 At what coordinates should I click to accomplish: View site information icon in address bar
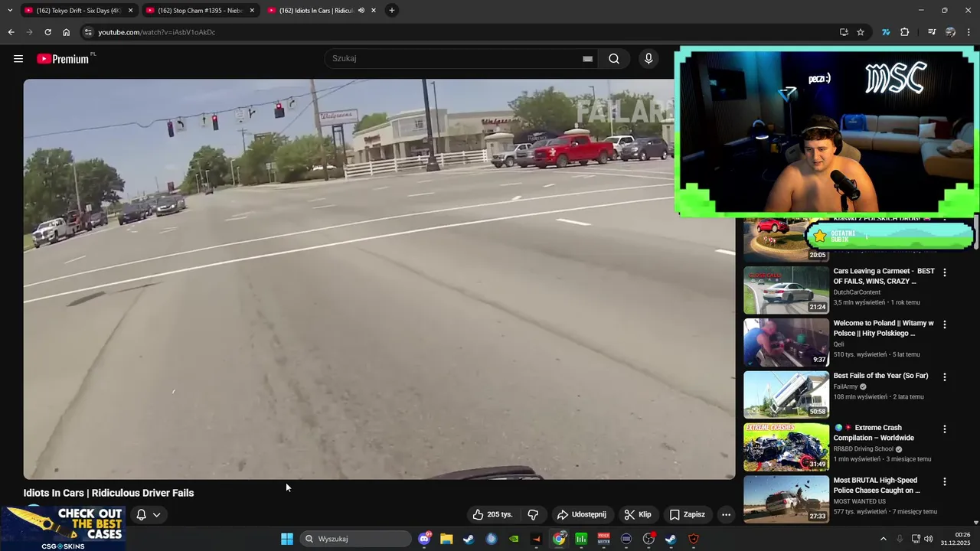pos(88,32)
